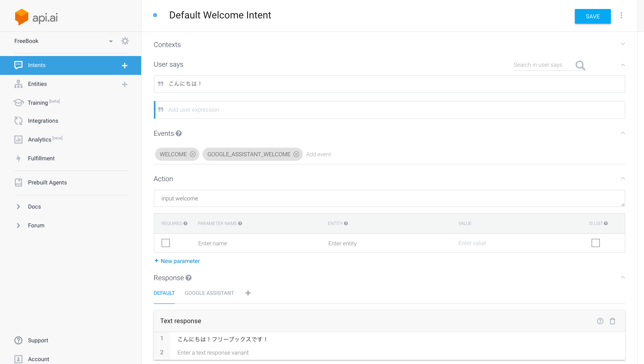Collapse the Response section
This screenshot has height=364, width=644.
click(623, 277)
